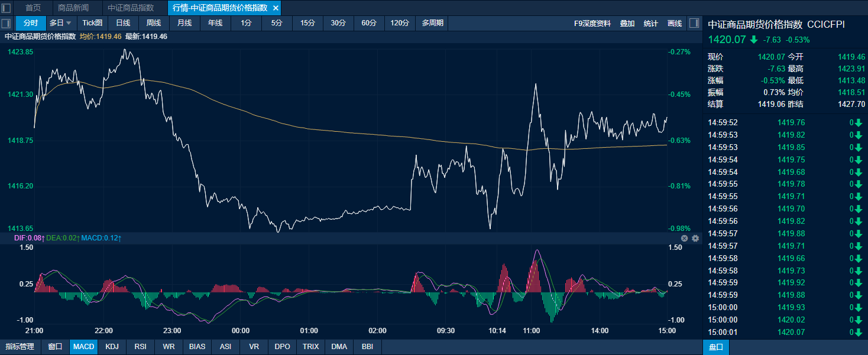The height and width of the screenshot is (355, 868).
Task: Open MACD indicator settings gear
Action: coord(695,238)
